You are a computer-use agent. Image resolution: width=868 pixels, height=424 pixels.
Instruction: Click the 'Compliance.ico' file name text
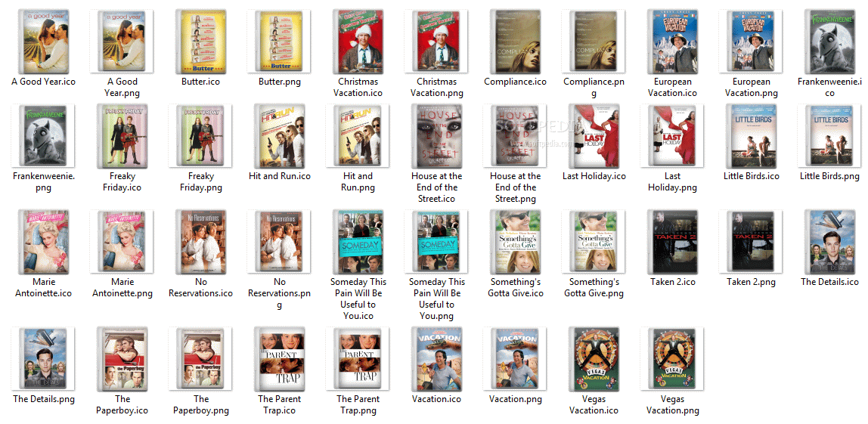(516, 82)
